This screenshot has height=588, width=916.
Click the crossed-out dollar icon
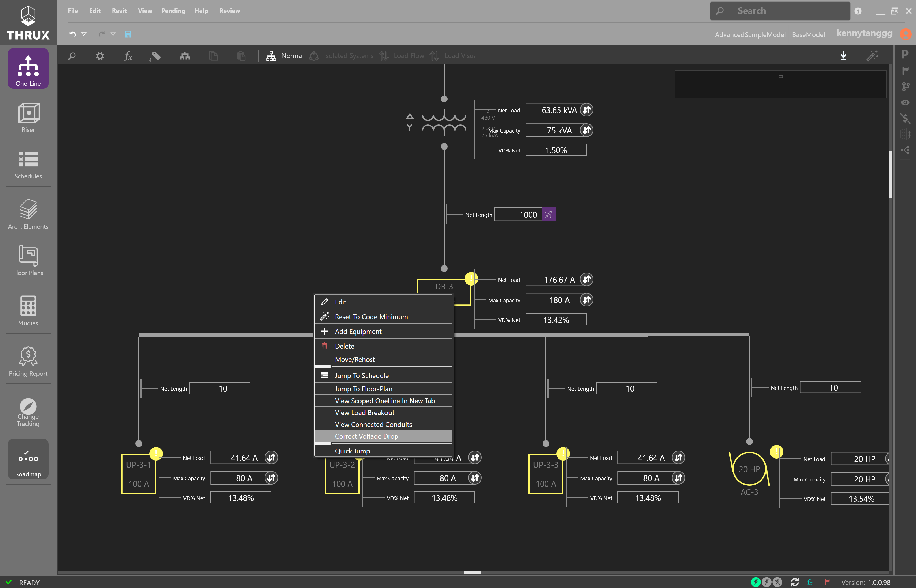(x=905, y=118)
